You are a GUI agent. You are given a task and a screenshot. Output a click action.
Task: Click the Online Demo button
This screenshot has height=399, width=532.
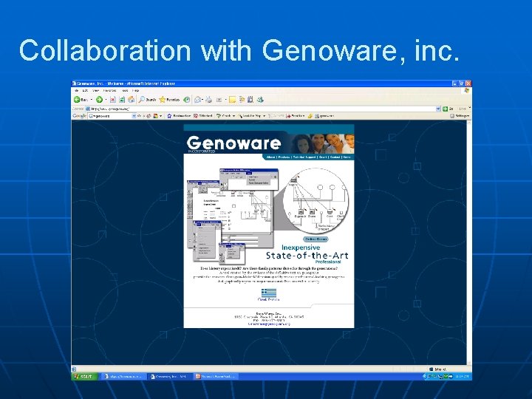point(316,239)
